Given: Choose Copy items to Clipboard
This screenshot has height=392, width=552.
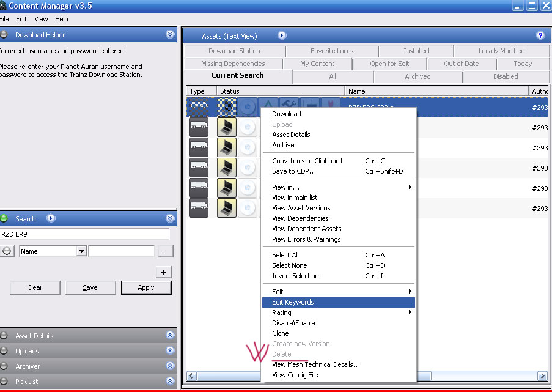Looking at the screenshot, I should (x=338, y=161).
